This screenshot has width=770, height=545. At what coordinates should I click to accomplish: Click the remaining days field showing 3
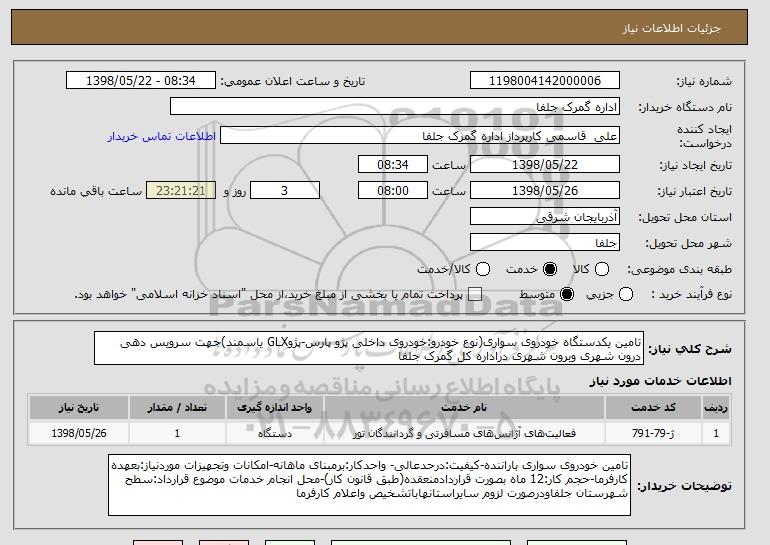pos(285,191)
